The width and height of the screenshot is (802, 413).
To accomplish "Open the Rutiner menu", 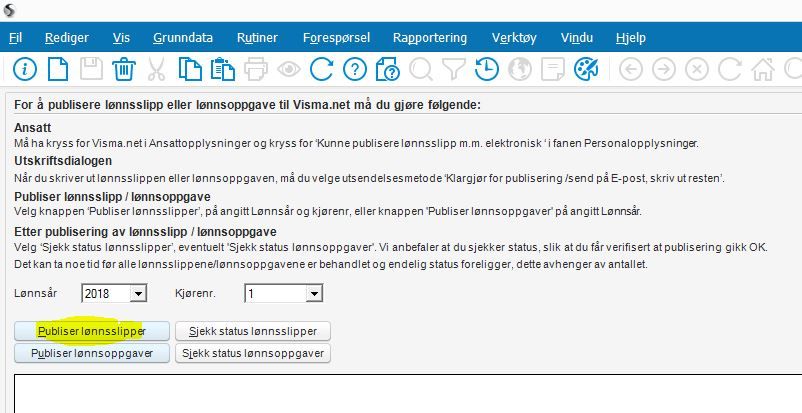I will pyautogui.click(x=257, y=38).
